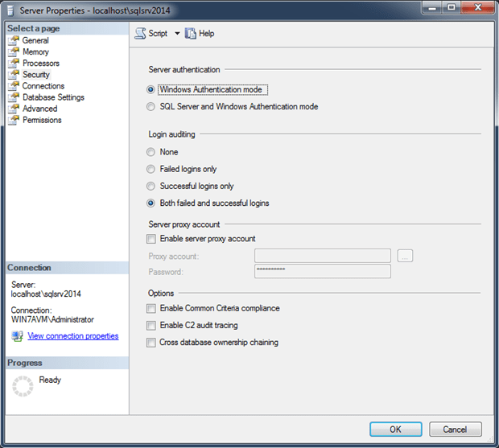
Task: Click the Connection panel header
Action: tap(29, 268)
